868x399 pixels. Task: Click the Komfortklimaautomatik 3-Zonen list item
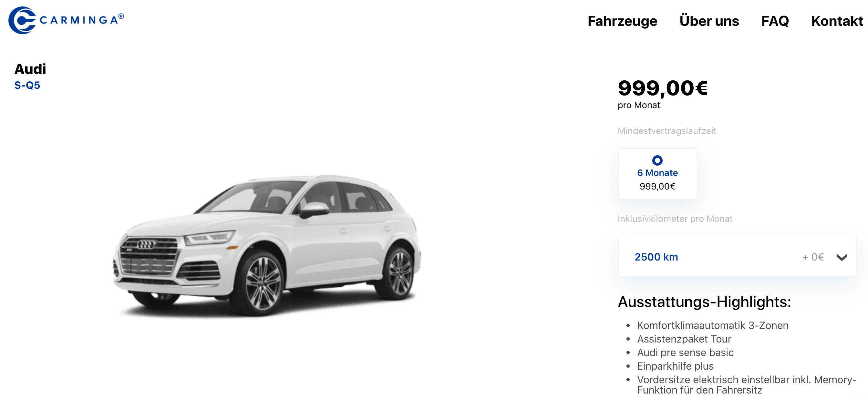[x=712, y=325]
